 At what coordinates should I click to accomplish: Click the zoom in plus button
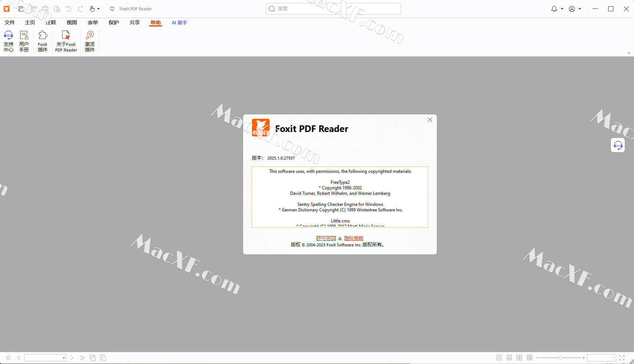[584, 358]
